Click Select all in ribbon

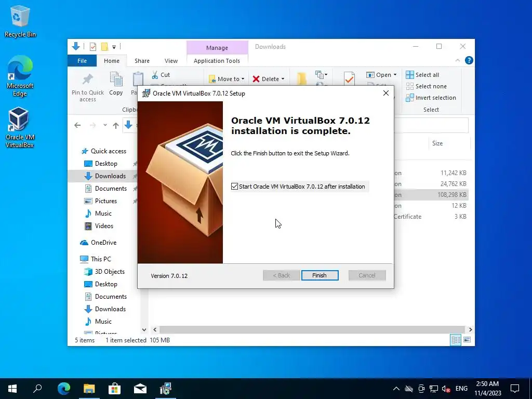[x=422, y=75]
